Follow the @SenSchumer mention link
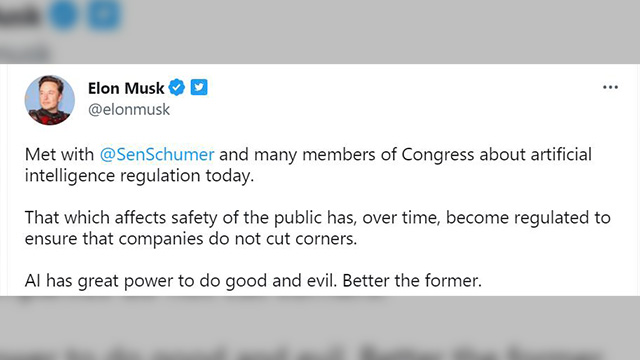This screenshot has height=360, width=640. [x=157, y=155]
